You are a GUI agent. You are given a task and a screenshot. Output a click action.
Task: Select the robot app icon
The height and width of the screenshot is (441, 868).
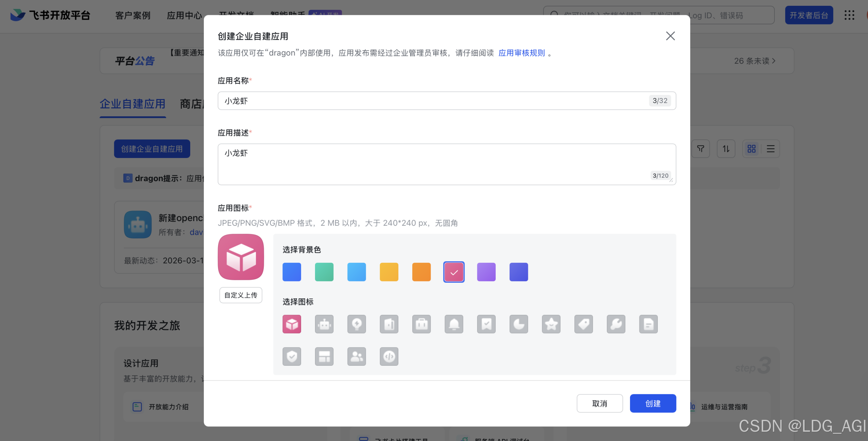pyautogui.click(x=324, y=324)
